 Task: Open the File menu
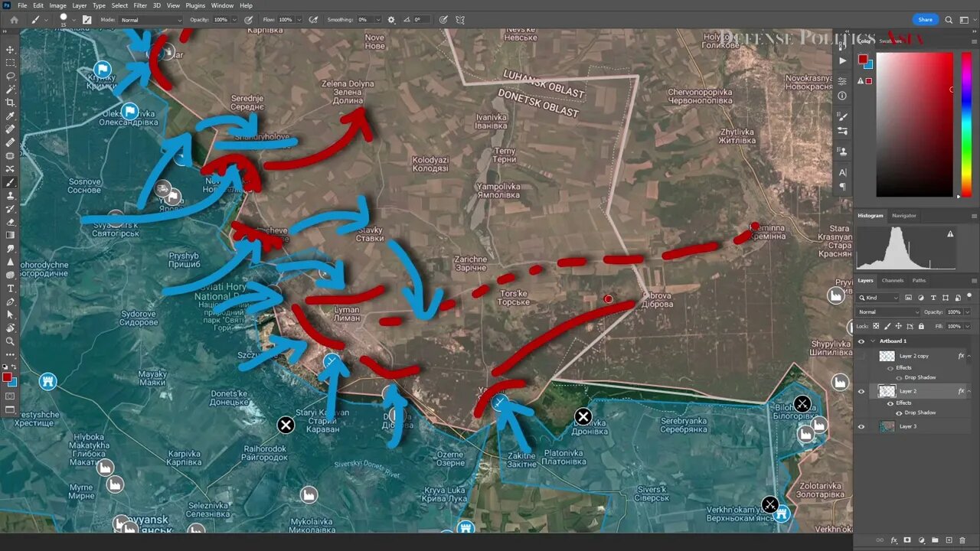tap(22, 5)
